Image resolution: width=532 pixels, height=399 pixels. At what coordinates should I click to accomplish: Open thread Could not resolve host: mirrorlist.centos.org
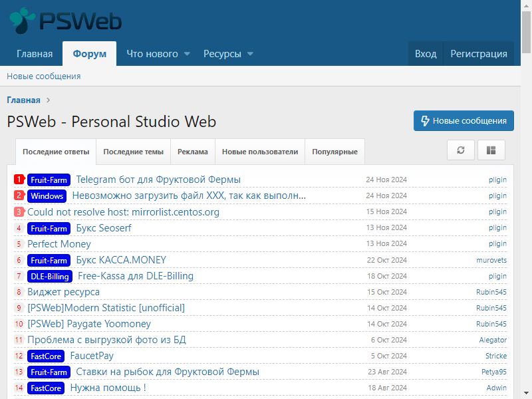(x=123, y=211)
